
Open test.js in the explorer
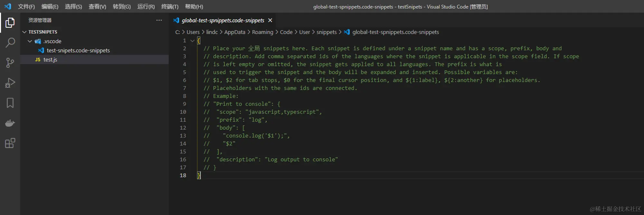(50, 60)
